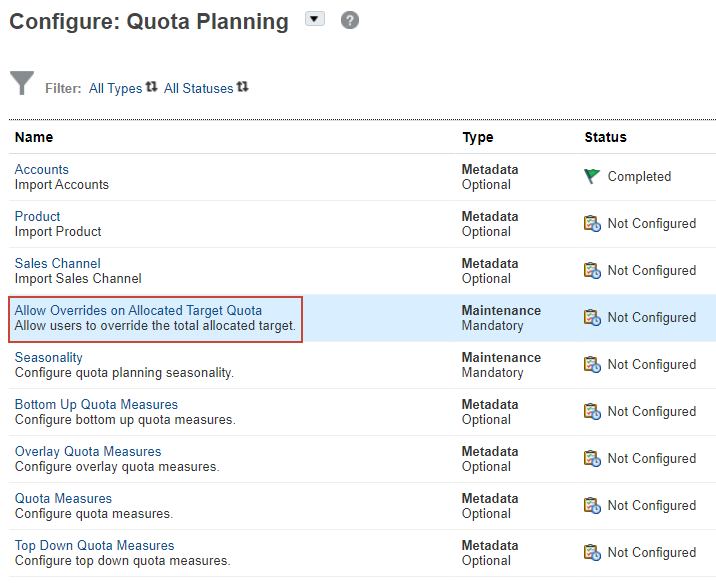
Task: Open the Sales Channel link
Action: coord(58,263)
